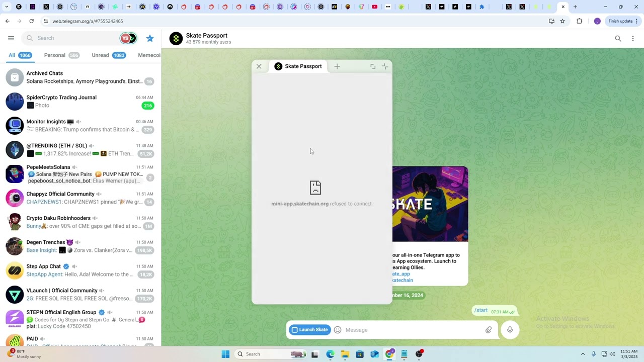This screenshot has width=644, height=362.
Task: Click the browser address bar URL
Action: 88,21
